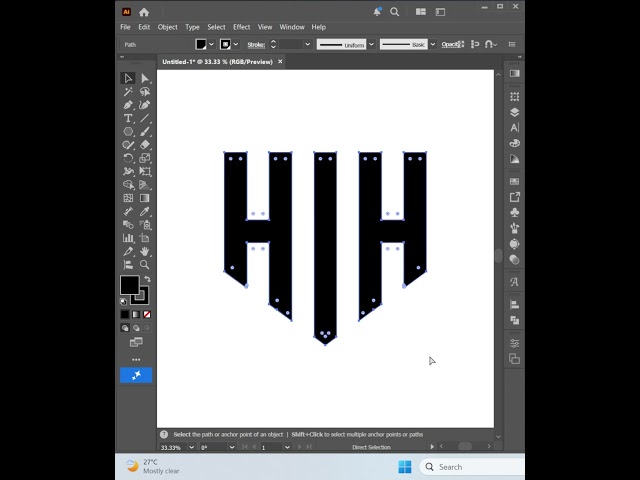Open the Effect menu
The image size is (640, 480).
[x=241, y=27]
